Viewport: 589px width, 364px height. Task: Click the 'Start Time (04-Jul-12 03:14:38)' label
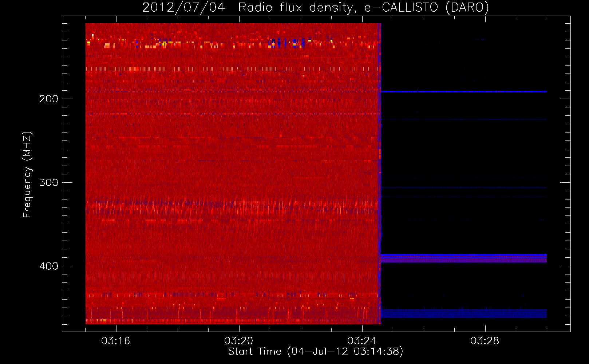316,352
